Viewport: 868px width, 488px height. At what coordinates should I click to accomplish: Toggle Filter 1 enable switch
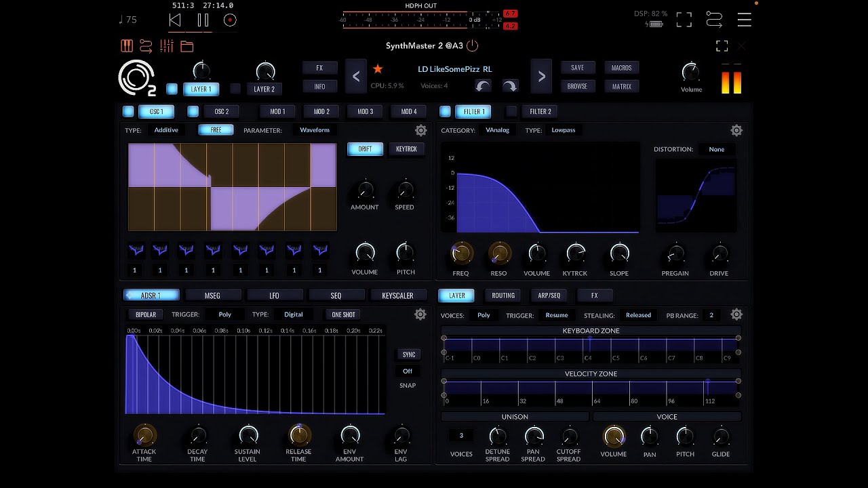point(446,111)
